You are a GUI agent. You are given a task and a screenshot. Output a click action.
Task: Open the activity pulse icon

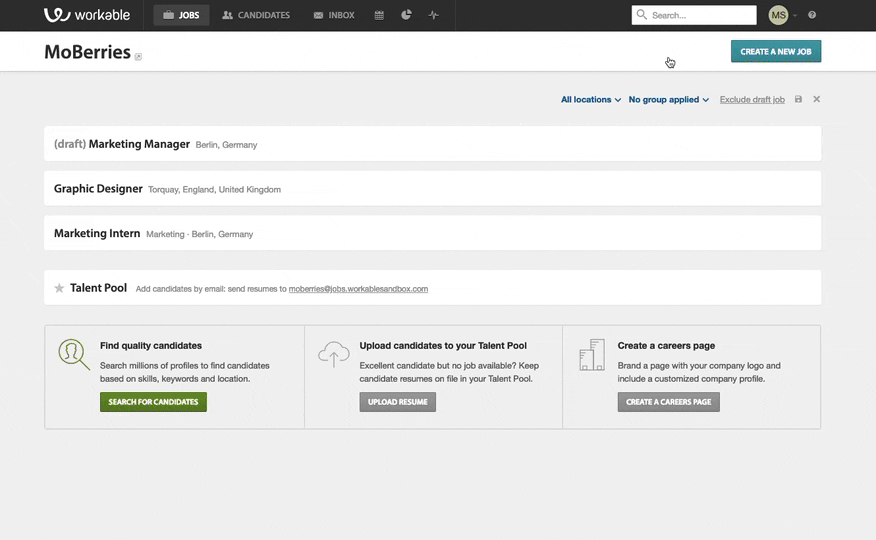[x=434, y=15]
